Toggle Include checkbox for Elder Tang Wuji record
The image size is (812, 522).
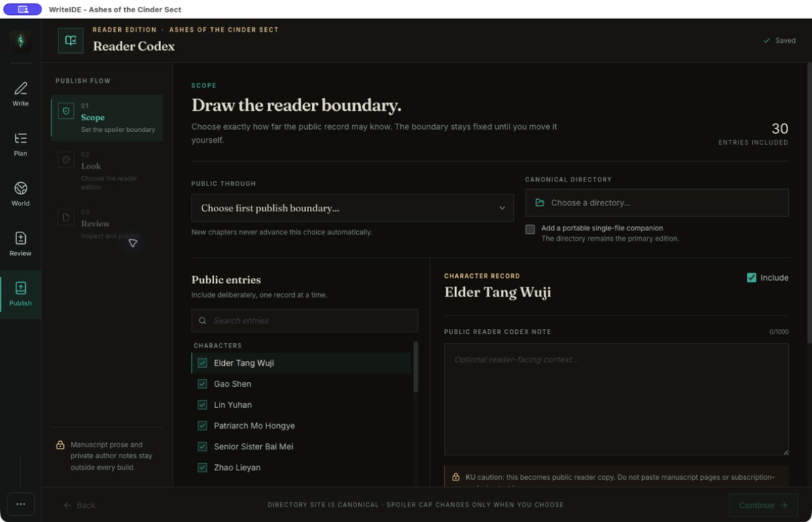coord(752,277)
